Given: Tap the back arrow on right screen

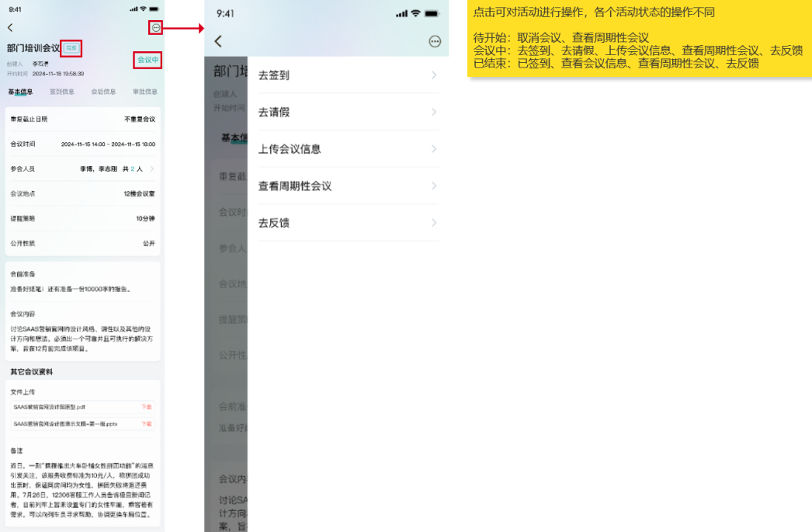Looking at the screenshot, I should [x=218, y=41].
